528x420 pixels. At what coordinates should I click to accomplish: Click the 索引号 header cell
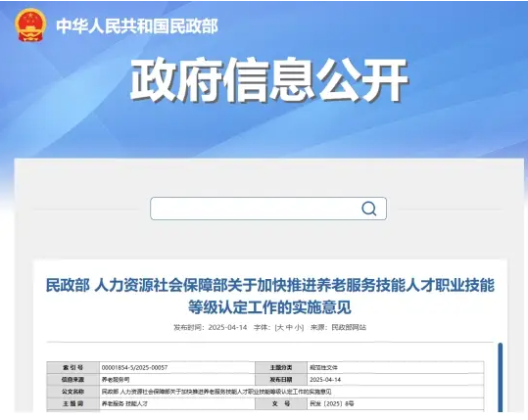(73, 367)
